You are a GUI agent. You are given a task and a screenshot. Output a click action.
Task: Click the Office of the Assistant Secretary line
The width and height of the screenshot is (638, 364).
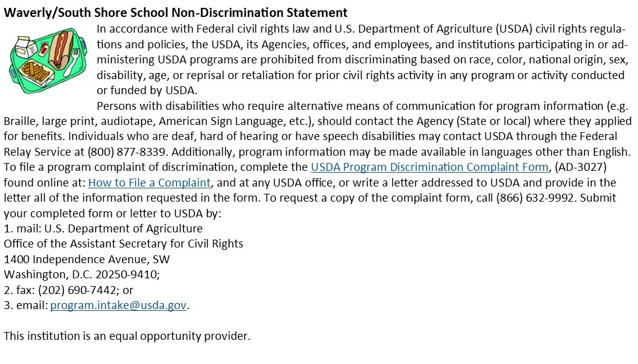tap(123, 244)
